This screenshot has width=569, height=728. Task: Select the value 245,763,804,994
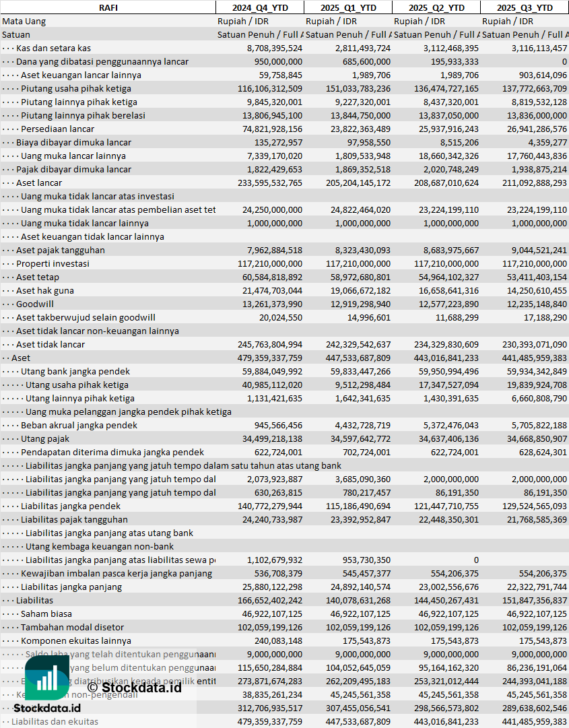[270, 345]
